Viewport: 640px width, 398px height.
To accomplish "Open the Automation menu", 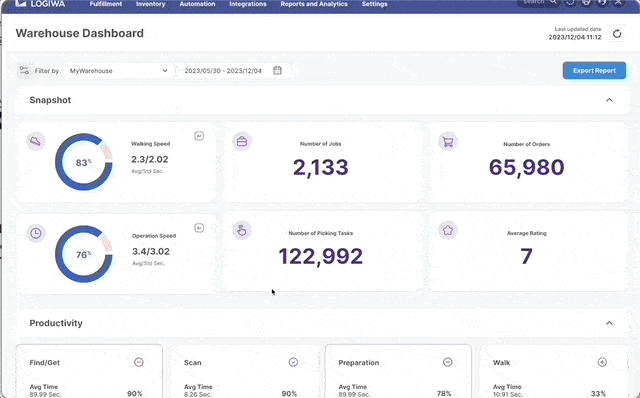I will pyautogui.click(x=197, y=4).
